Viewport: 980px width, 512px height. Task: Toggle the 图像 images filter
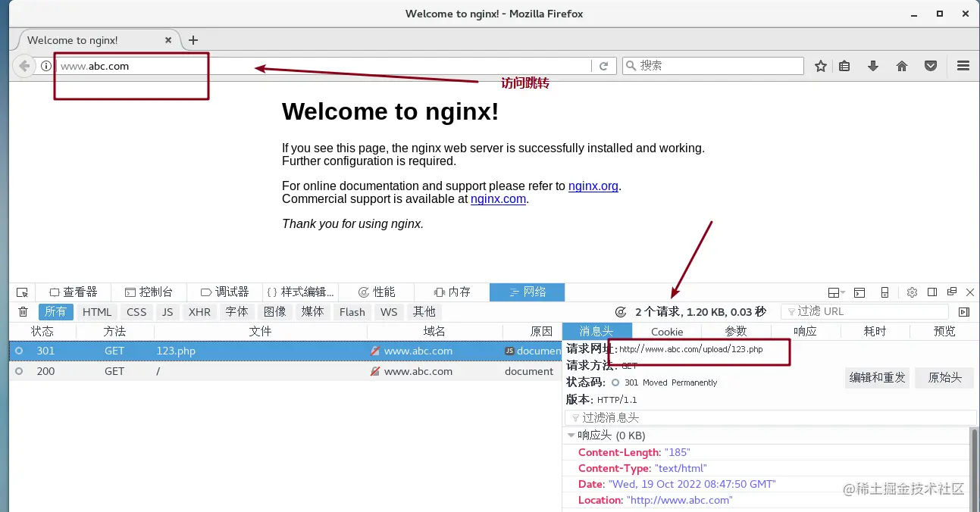point(275,311)
